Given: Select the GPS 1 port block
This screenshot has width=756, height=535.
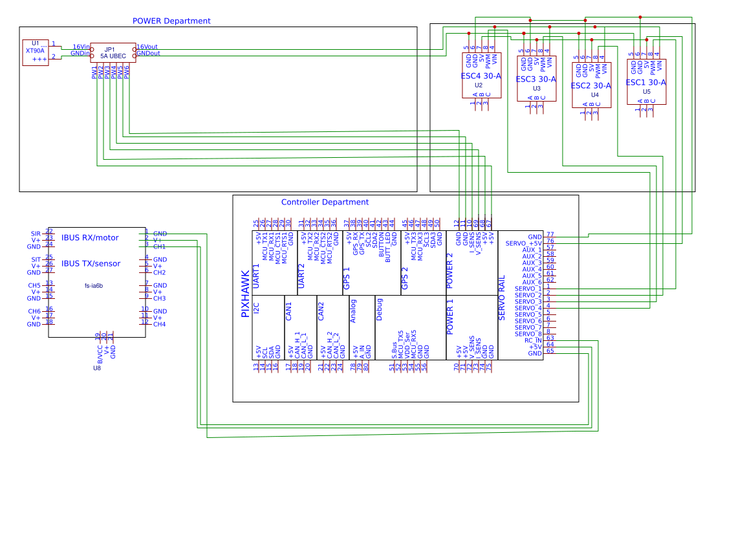Looking at the screenshot, I should tap(347, 278).
